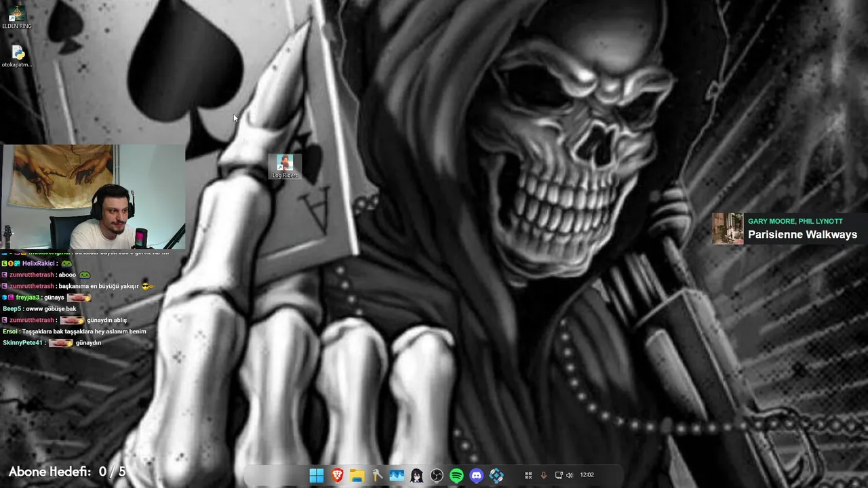Click chat username Ersol

[9, 331]
